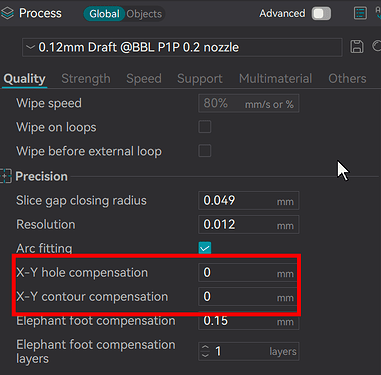Open the parameter list compare icon
Screen dimensions: 381x375
coord(360,13)
